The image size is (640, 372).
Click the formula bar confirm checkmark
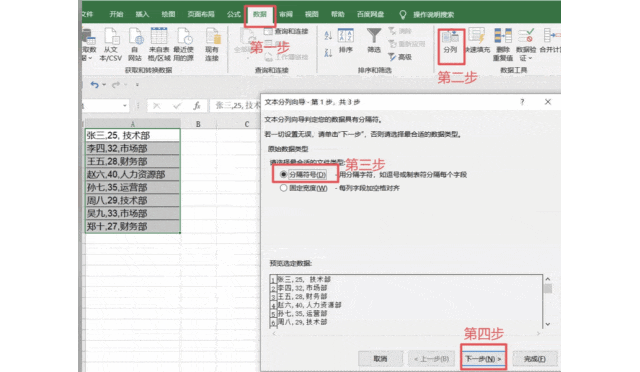(x=177, y=106)
